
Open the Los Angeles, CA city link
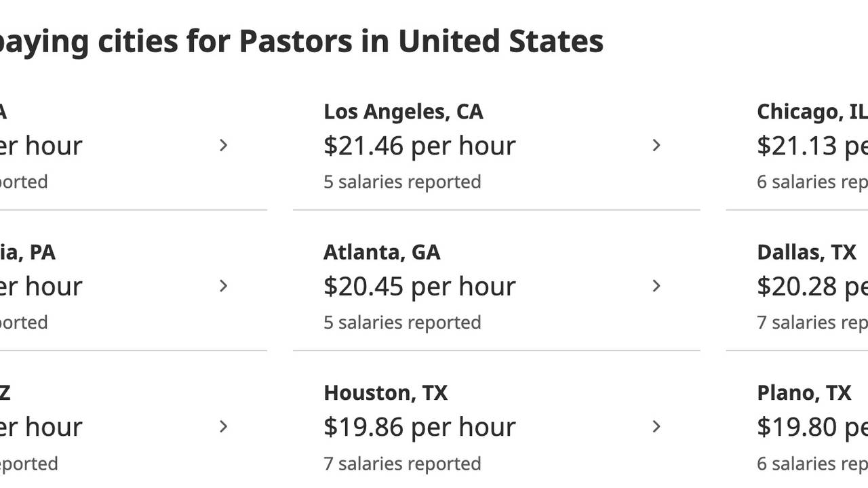tap(403, 111)
